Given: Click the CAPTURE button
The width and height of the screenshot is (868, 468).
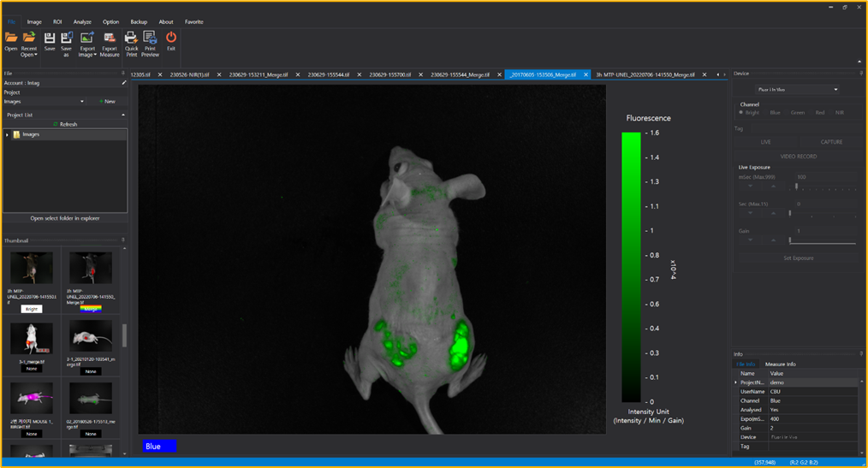Looking at the screenshot, I should pyautogui.click(x=831, y=142).
